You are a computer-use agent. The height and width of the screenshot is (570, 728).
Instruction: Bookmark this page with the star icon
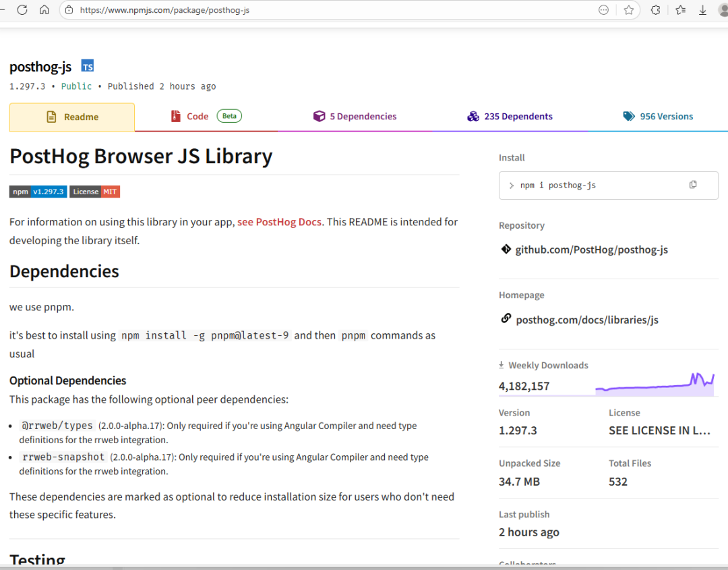(x=629, y=9)
